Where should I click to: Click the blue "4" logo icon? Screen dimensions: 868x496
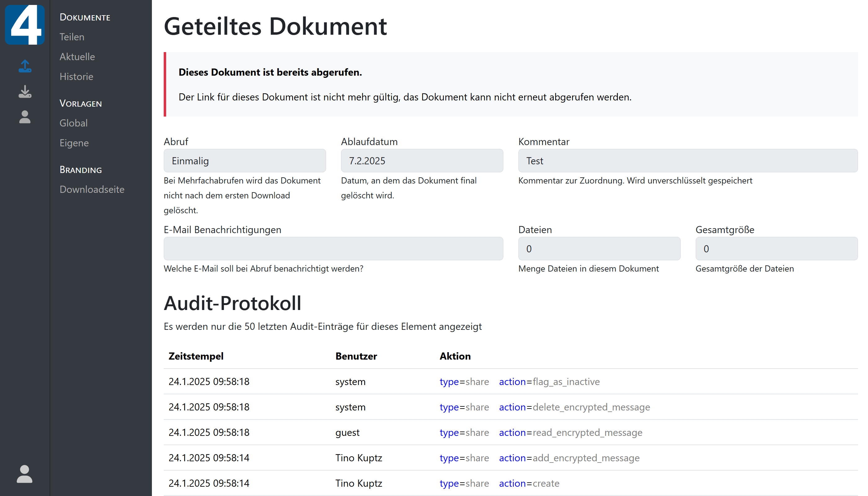24,24
